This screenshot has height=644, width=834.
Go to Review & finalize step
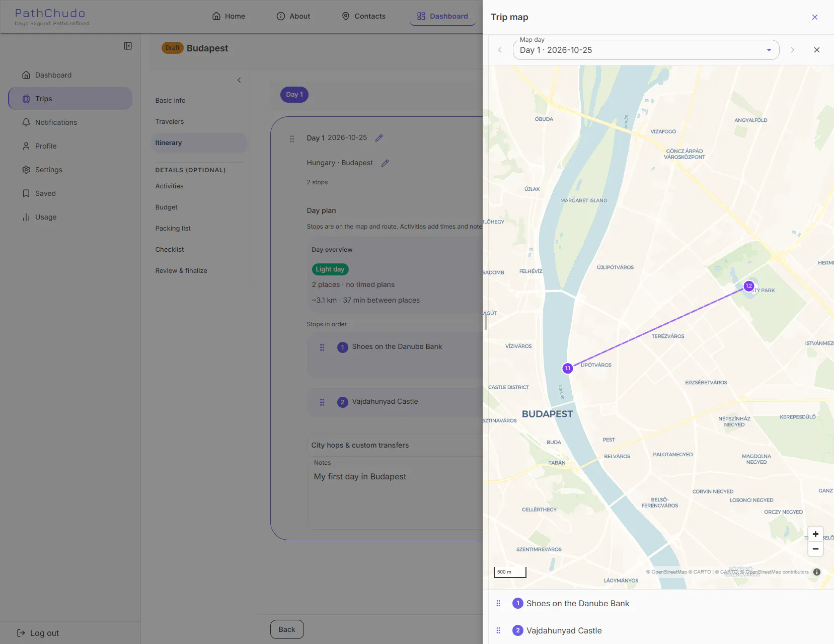(x=199, y=271)
